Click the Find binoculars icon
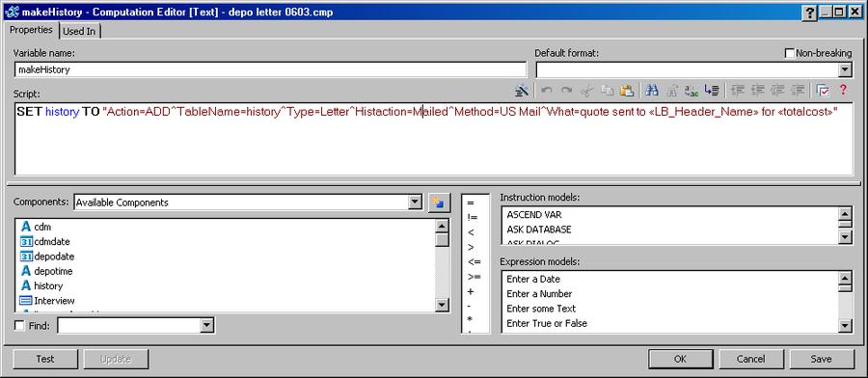This screenshot has width=868, height=378. click(652, 91)
